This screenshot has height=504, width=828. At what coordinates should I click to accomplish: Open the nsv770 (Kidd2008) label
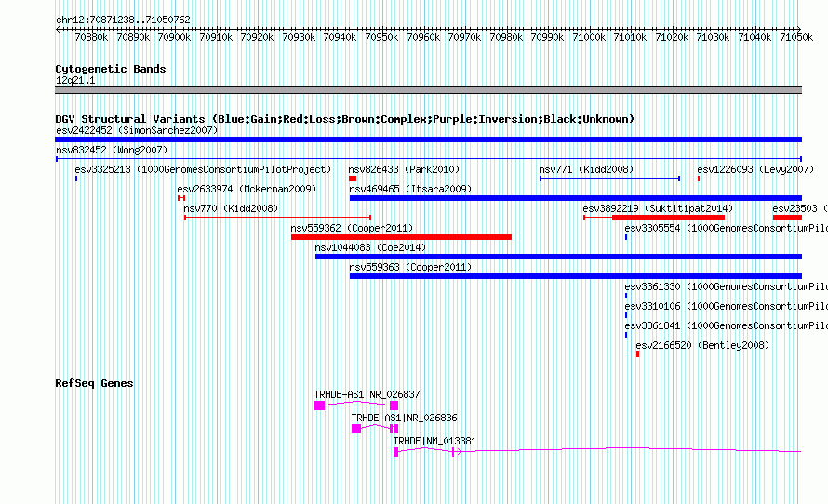(231, 208)
